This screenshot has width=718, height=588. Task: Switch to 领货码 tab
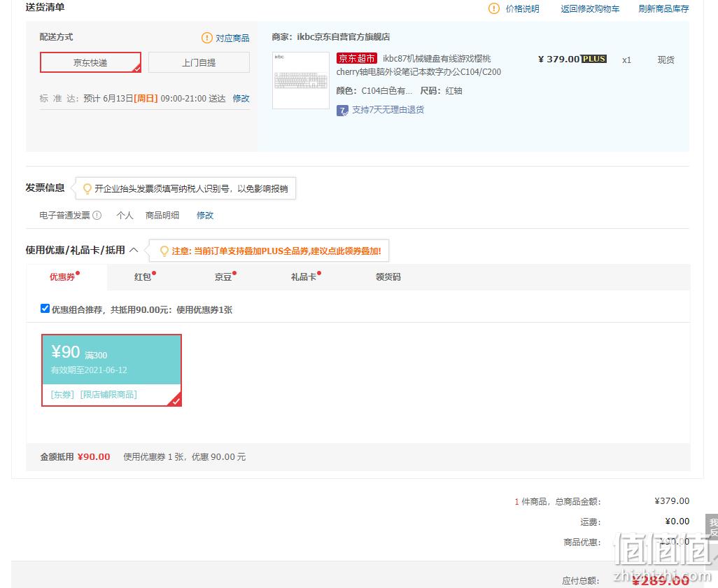(x=388, y=277)
